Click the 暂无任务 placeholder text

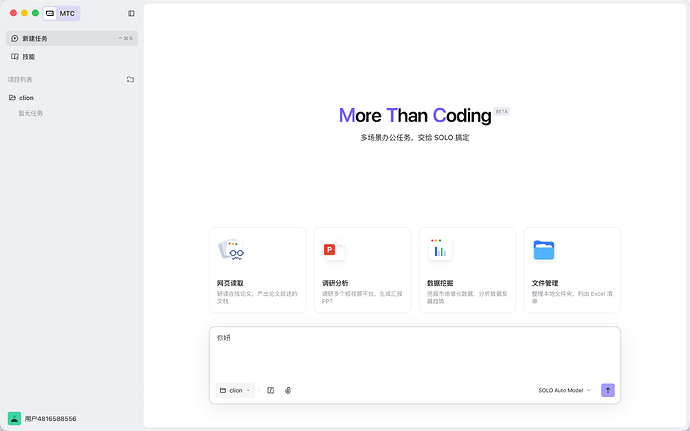coord(31,114)
